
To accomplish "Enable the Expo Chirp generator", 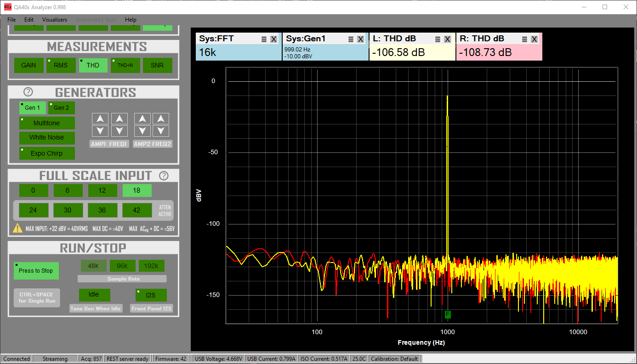I will click(x=46, y=153).
